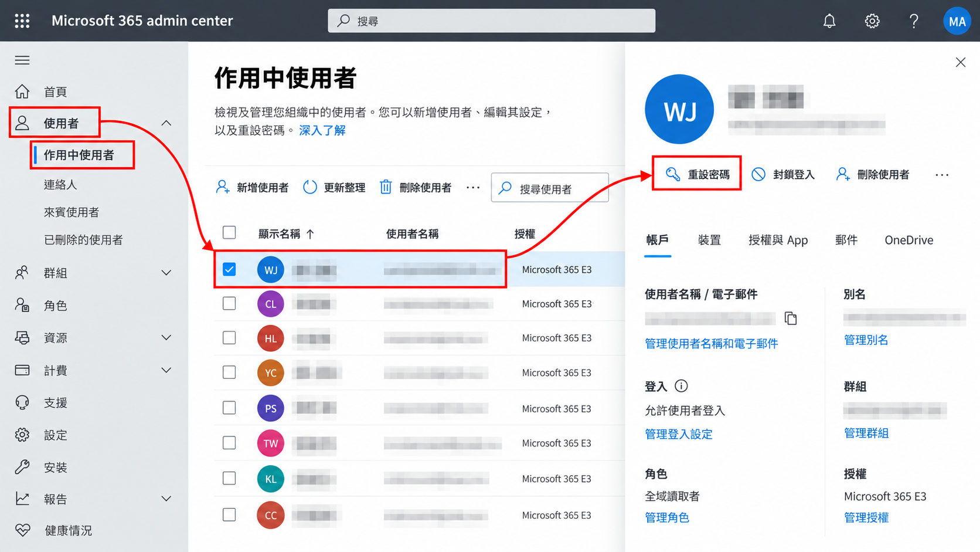This screenshot has height=552, width=980.
Task: Open more options ellipsis in list toolbar
Action: [x=473, y=188]
